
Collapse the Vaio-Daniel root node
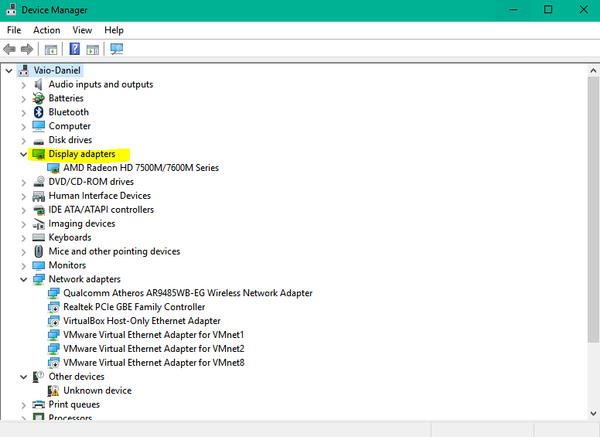[10, 71]
